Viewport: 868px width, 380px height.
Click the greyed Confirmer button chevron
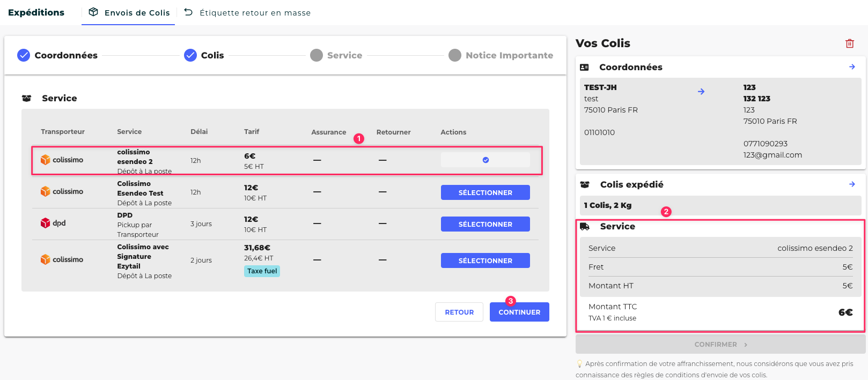(x=746, y=345)
